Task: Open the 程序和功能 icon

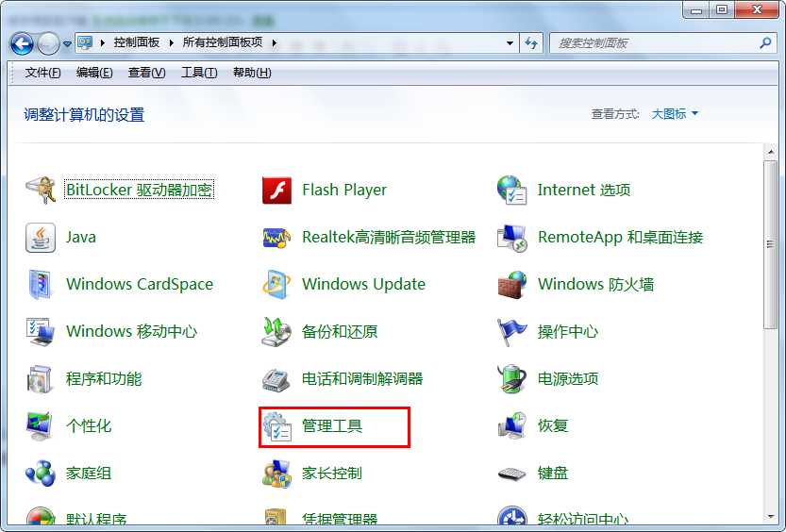Action: coord(41,378)
